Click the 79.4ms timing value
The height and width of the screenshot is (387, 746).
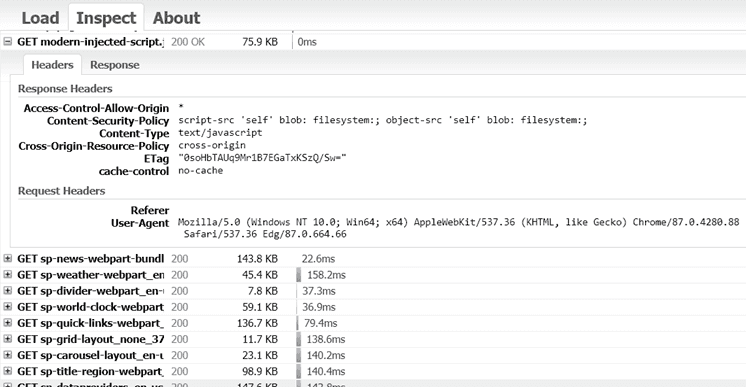coord(321,323)
